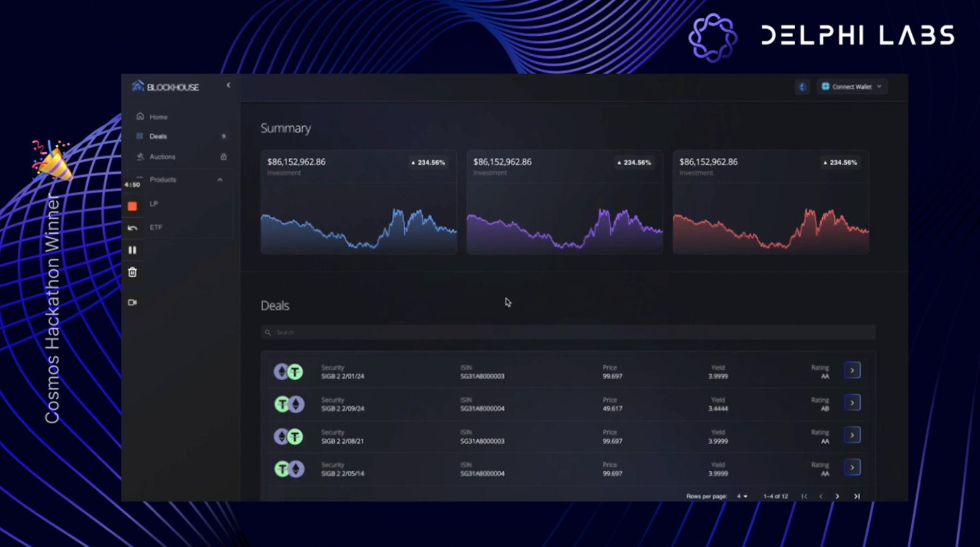Image resolution: width=980 pixels, height=547 pixels.
Task: Click the undo arrow in recording toolbar
Action: coord(132,228)
